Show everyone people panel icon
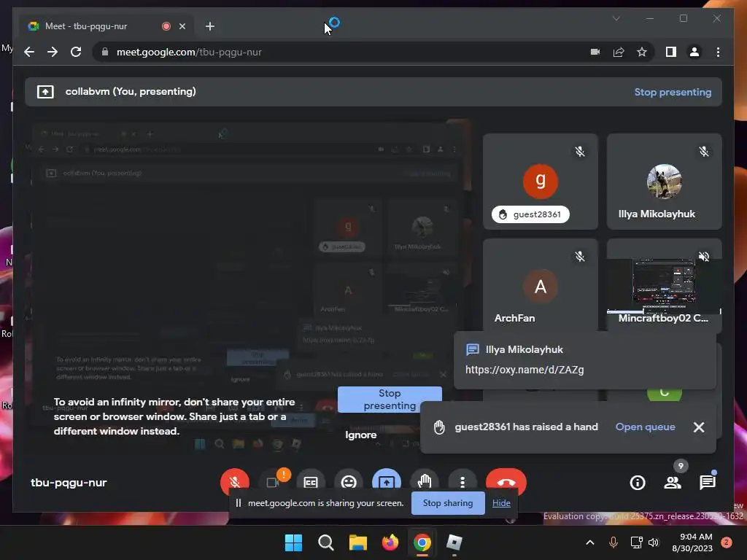Screen dimensions: 747x560 coord(673,483)
